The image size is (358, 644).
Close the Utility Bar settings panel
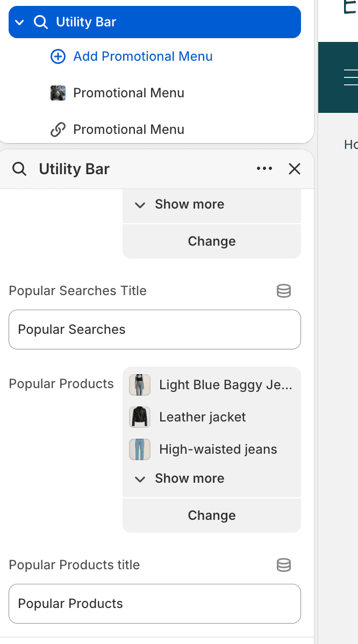click(295, 168)
